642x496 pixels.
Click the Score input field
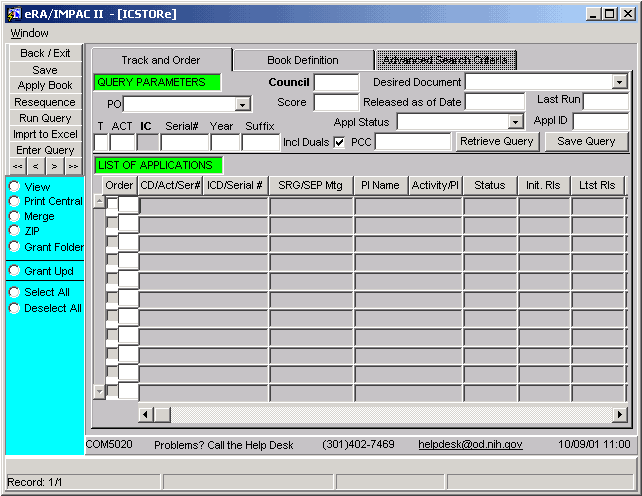336,102
